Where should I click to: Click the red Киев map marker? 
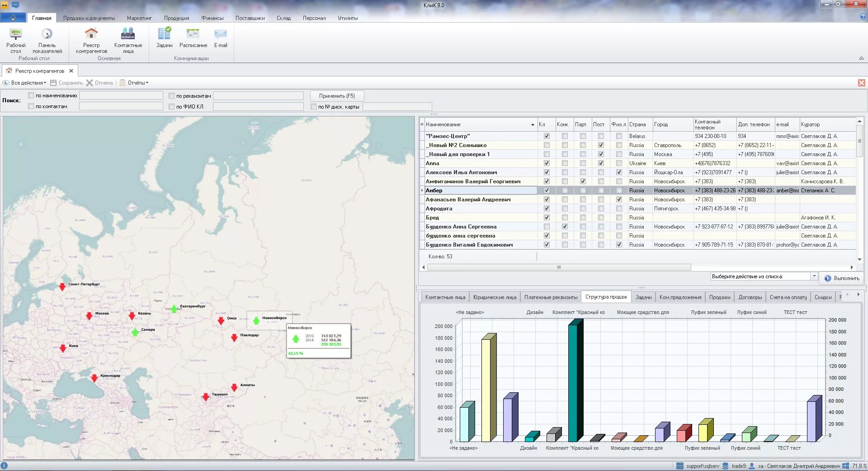point(63,348)
